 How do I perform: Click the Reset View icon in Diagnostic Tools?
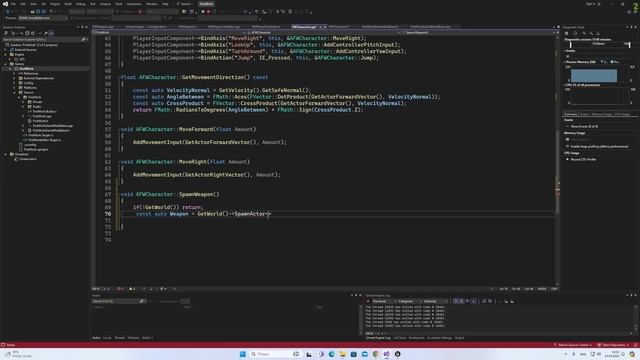[x=598, y=33]
